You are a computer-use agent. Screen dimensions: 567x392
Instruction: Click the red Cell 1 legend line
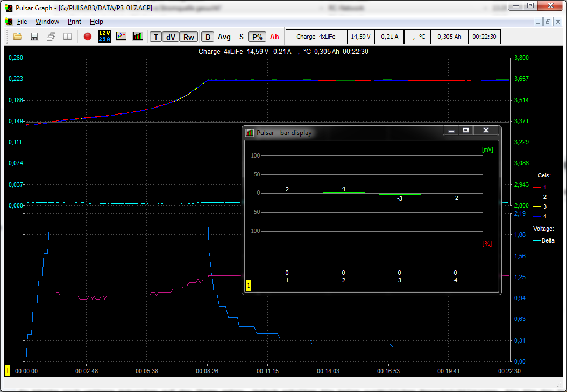point(537,188)
